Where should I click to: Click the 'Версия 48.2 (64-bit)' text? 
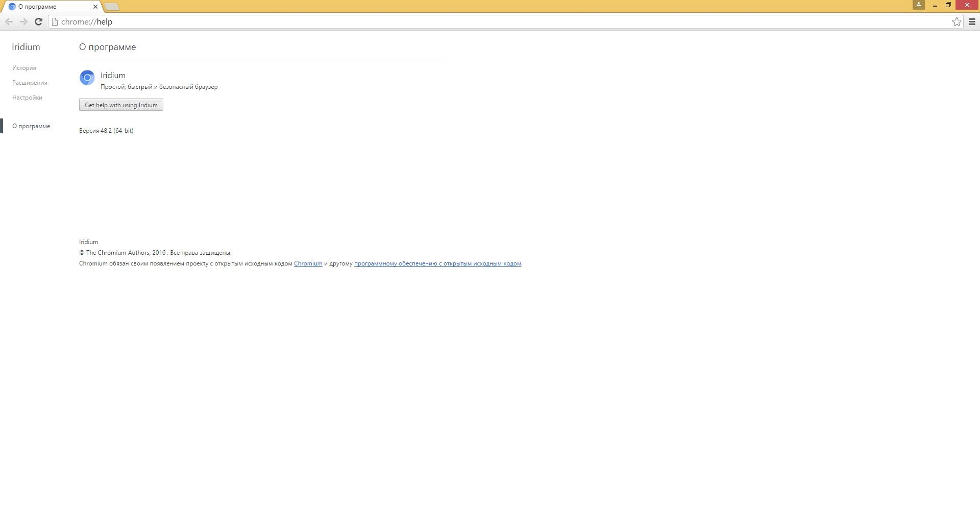tap(106, 131)
